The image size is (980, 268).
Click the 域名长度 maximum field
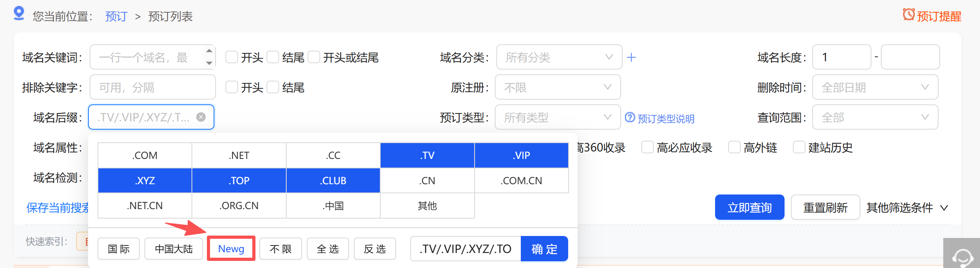pyautogui.click(x=910, y=57)
